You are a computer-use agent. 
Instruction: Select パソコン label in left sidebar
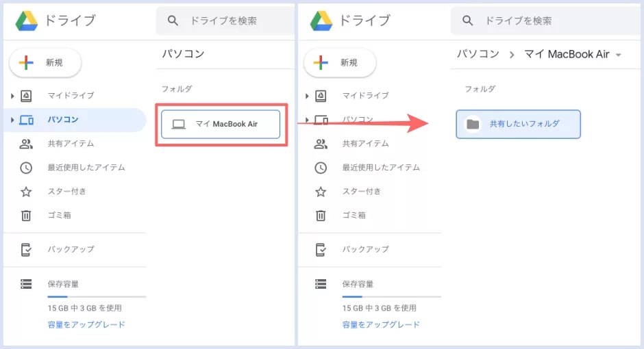pyautogui.click(x=63, y=119)
